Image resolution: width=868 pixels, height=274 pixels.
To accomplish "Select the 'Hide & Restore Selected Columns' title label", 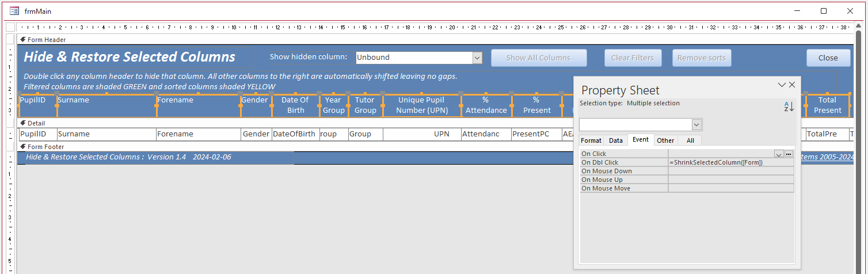I will [130, 57].
